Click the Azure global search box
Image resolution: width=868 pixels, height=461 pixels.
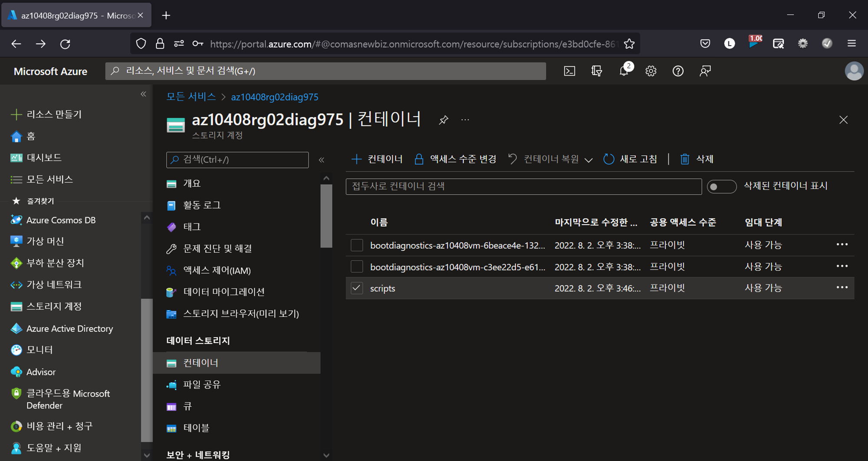point(325,71)
